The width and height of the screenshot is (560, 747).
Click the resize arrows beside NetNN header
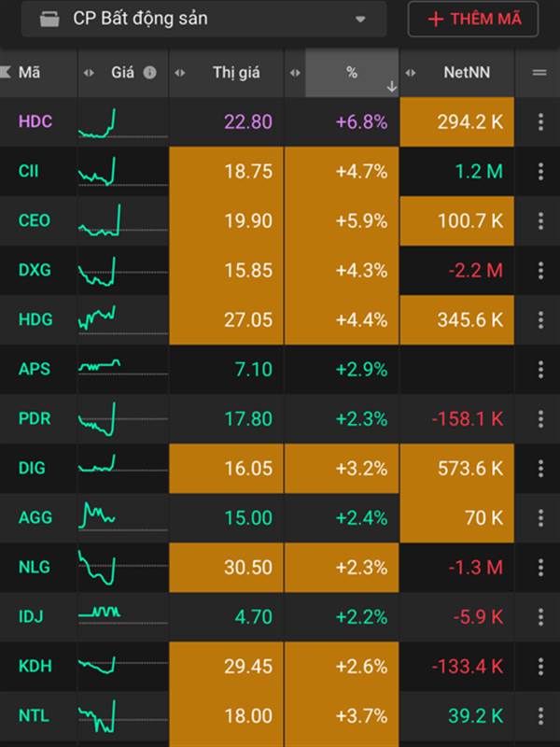411,73
